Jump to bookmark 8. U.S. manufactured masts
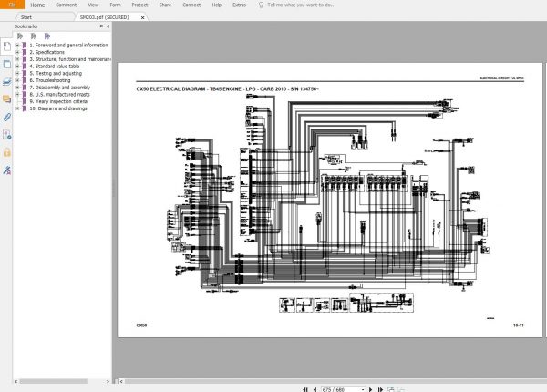 [59, 94]
